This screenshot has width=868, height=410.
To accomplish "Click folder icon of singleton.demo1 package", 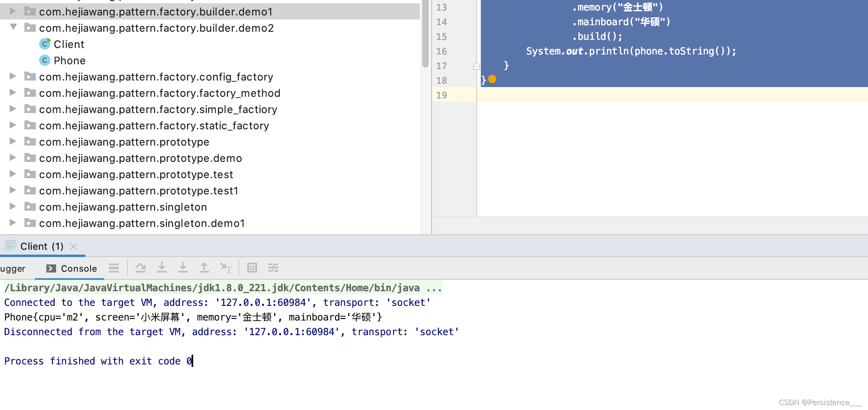I will tap(30, 223).
